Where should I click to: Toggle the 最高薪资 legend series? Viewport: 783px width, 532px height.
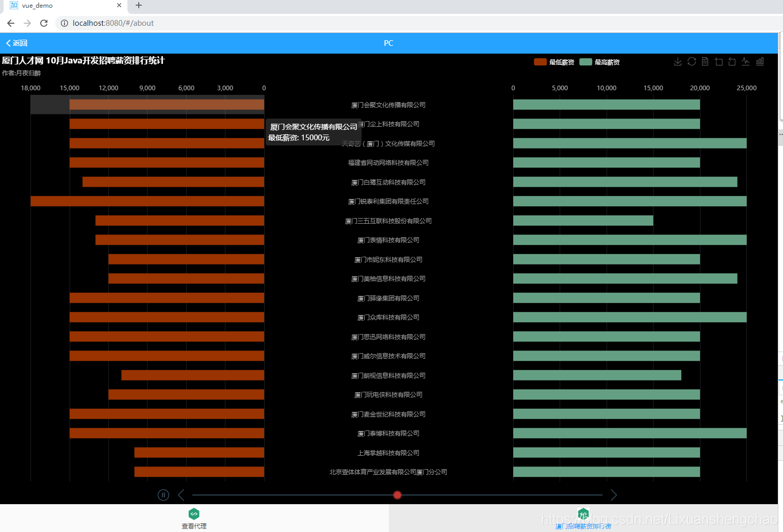[x=599, y=62]
